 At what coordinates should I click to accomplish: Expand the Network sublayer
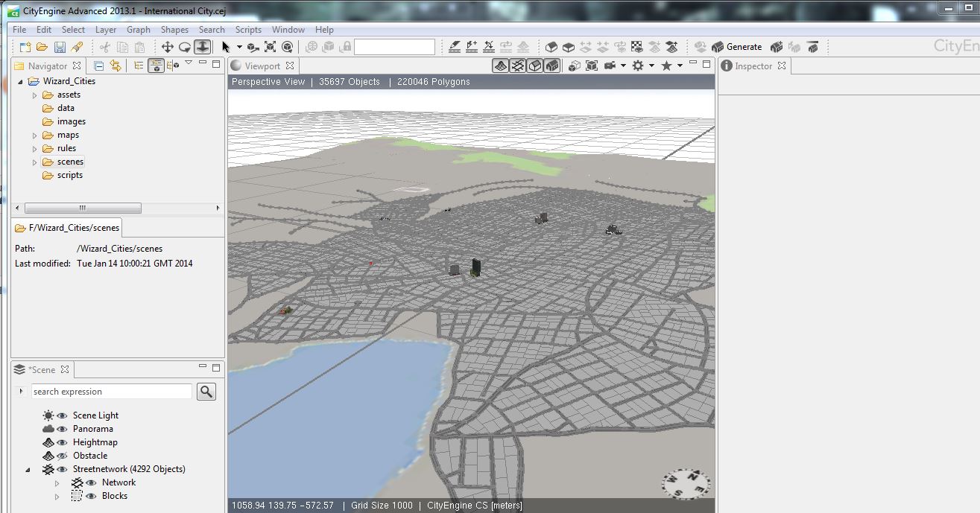57,483
